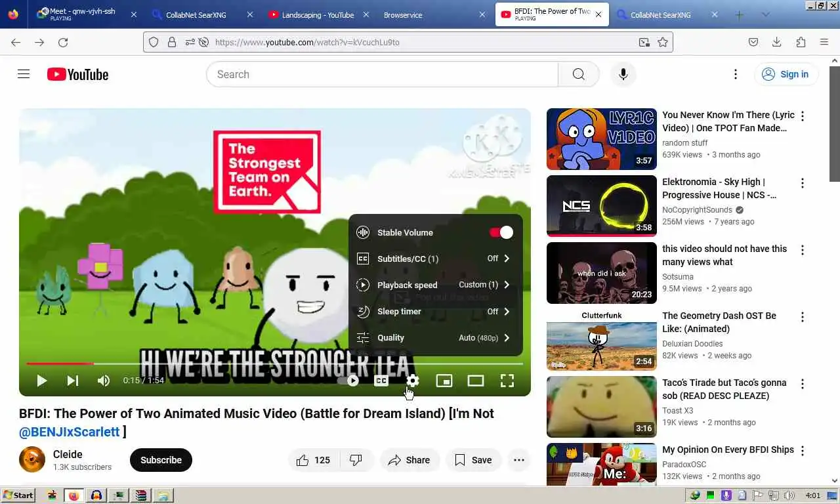List all tabs dropdown arrow
840x504 pixels.
point(765,14)
